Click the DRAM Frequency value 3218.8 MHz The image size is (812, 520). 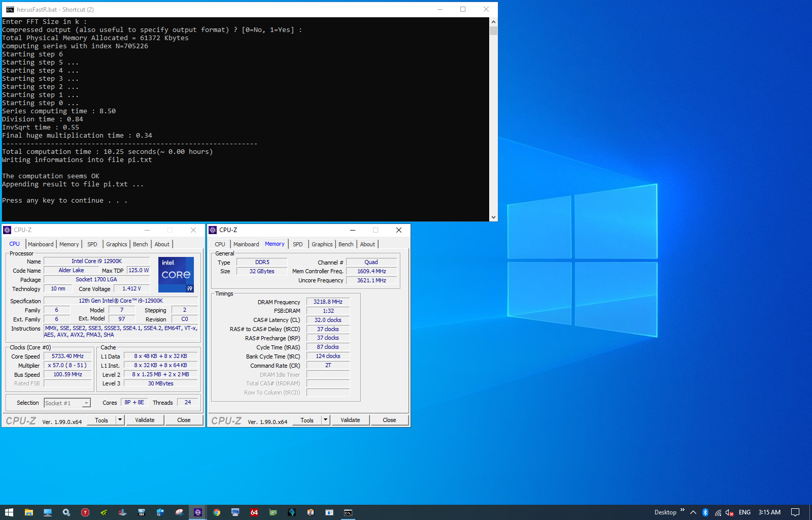pos(328,302)
